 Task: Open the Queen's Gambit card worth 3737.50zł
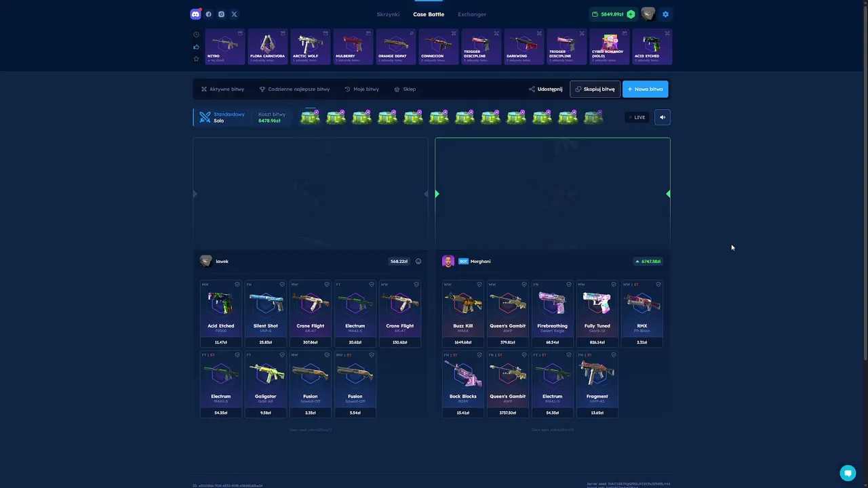[507, 384]
